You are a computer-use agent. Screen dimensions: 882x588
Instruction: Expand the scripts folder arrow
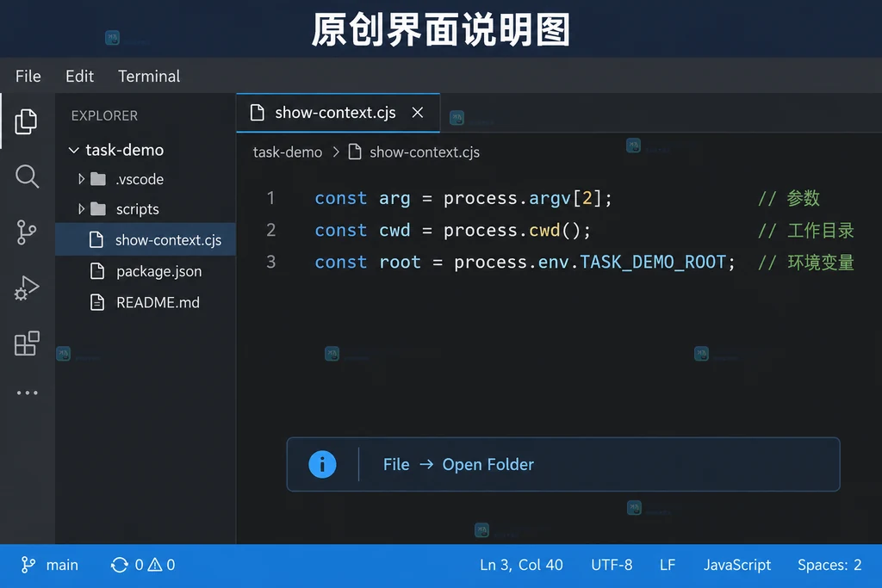coord(81,209)
